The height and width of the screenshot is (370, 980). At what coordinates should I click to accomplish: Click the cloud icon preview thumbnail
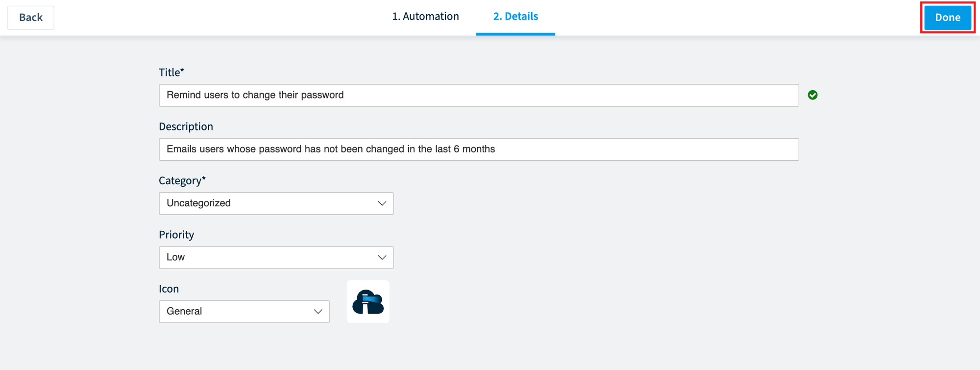tap(368, 301)
